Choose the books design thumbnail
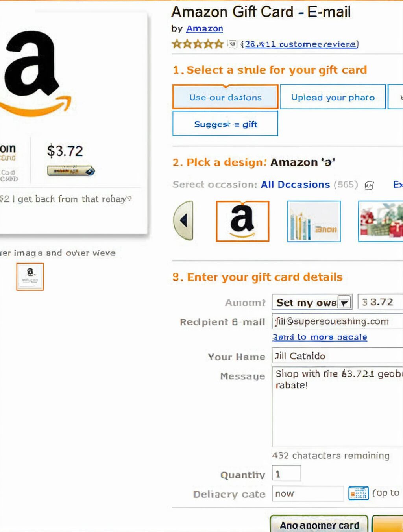Image resolution: width=403 pixels, height=532 pixels. point(314,221)
